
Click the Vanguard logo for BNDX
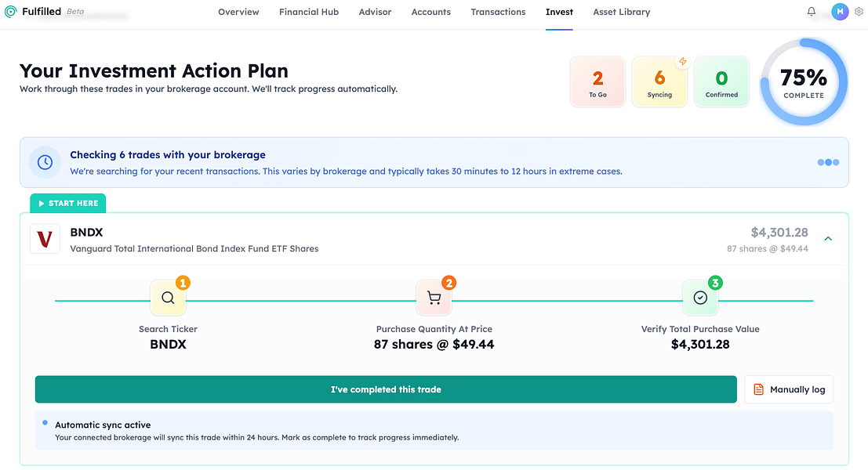coord(45,239)
